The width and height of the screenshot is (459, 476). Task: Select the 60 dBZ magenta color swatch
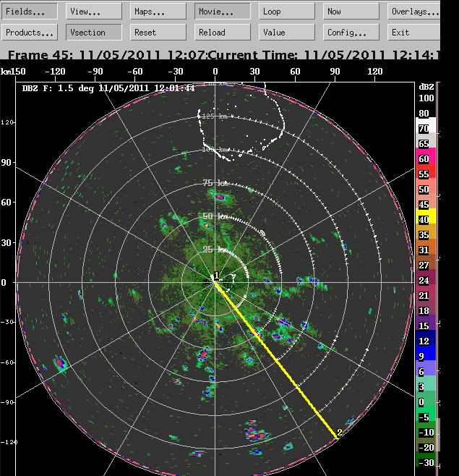tap(426, 156)
